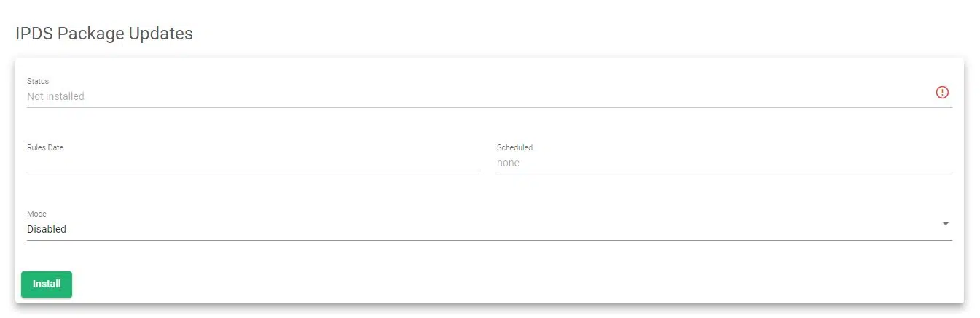Screen dimensions: 980x318
Task: Click the 'none' scheduled value
Action: click(508, 163)
